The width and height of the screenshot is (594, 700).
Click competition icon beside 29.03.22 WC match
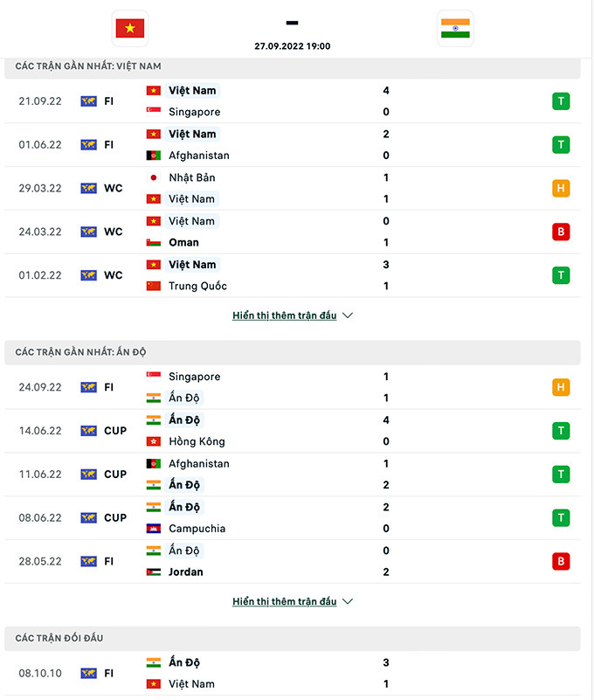[88, 188]
